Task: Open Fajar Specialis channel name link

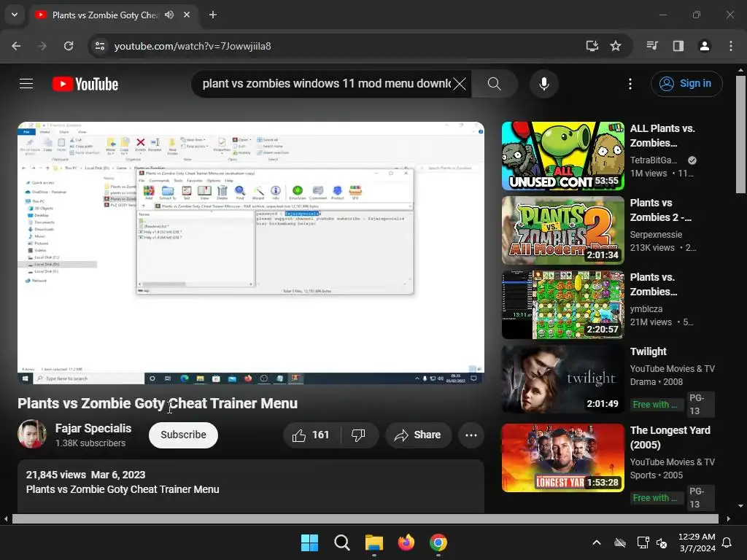Action: pos(93,428)
